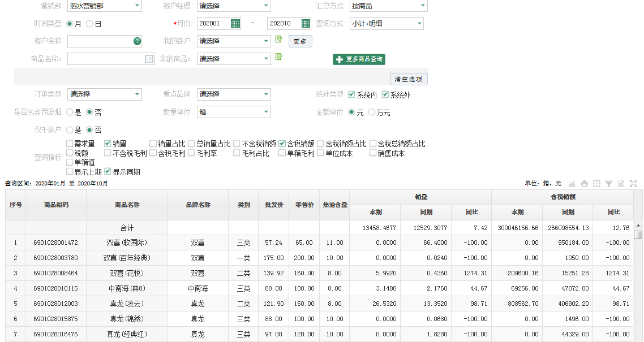
Task: Open the 我的客户 dropdown
Action: (234, 41)
